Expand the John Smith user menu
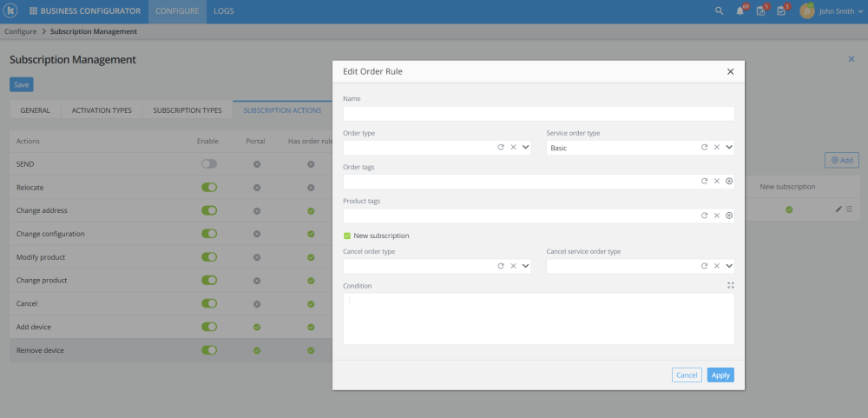The width and height of the screenshot is (868, 418). 859,11
